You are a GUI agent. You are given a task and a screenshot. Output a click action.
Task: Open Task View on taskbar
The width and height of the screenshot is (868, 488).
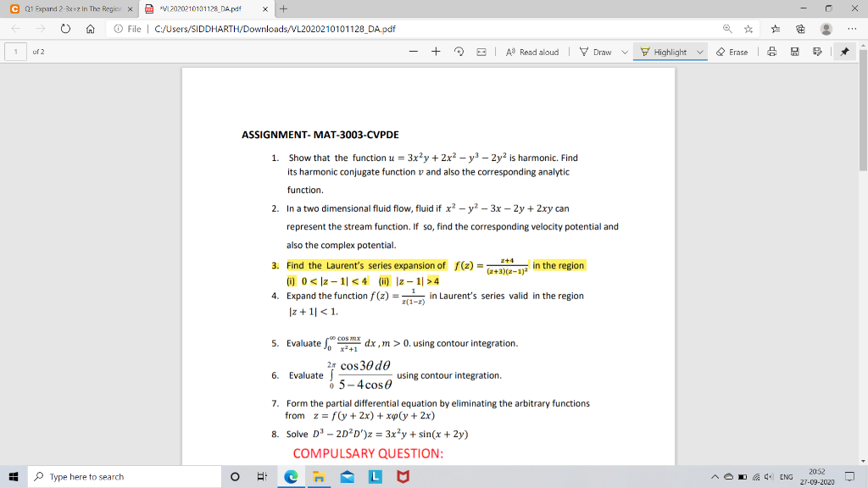click(263, 476)
